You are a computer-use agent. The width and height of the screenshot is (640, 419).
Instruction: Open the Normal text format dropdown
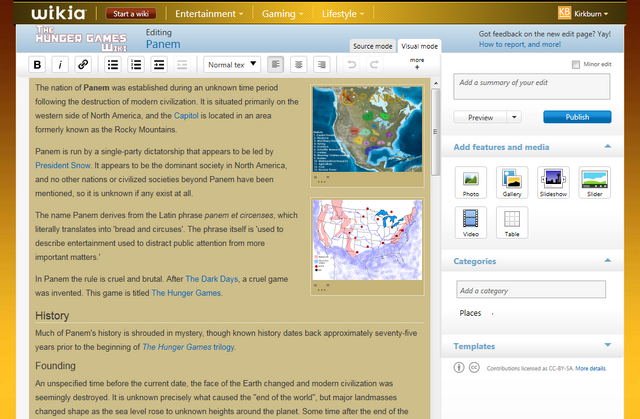(232, 64)
